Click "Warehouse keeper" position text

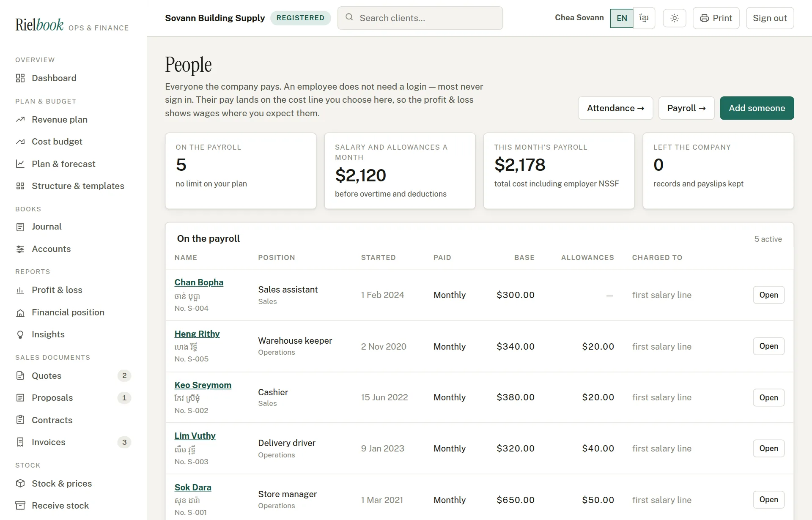click(295, 341)
